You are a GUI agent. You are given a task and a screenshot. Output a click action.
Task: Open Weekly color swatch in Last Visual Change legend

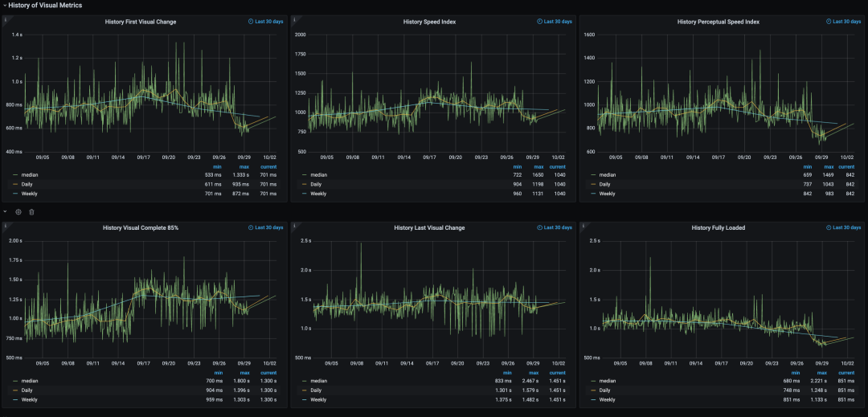[x=305, y=400]
